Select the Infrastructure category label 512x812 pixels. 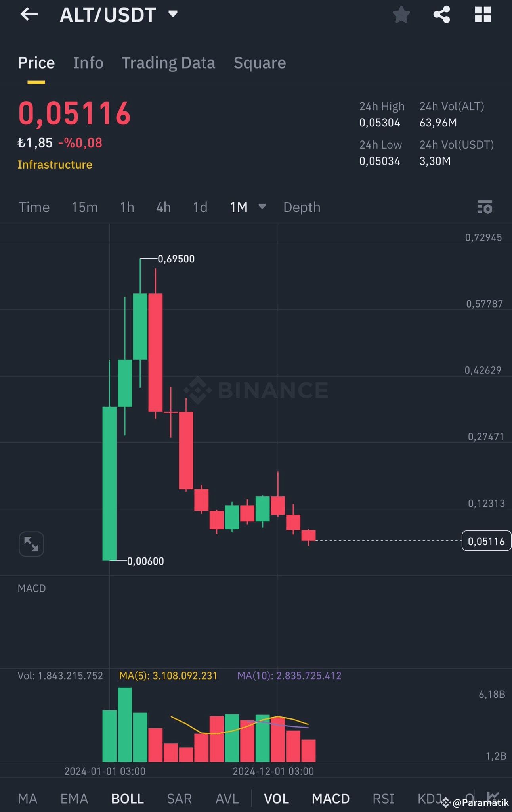[x=55, y=164]
